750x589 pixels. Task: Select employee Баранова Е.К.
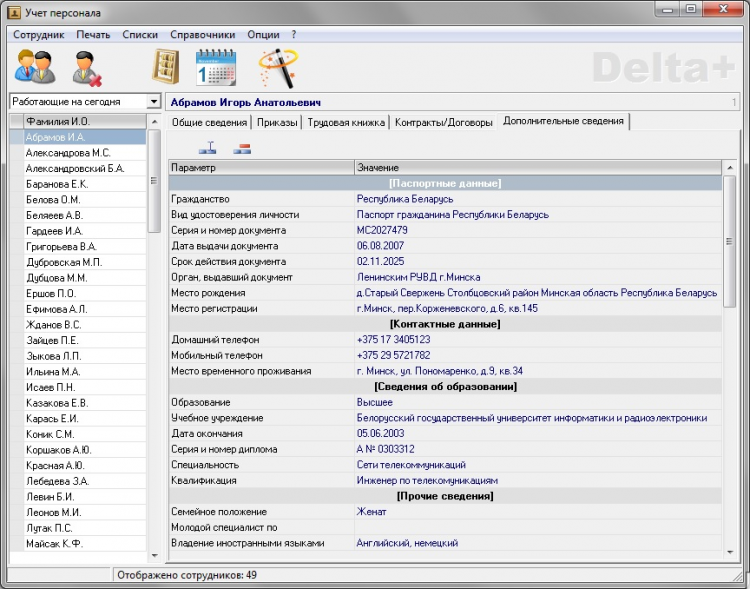point(85,184)
